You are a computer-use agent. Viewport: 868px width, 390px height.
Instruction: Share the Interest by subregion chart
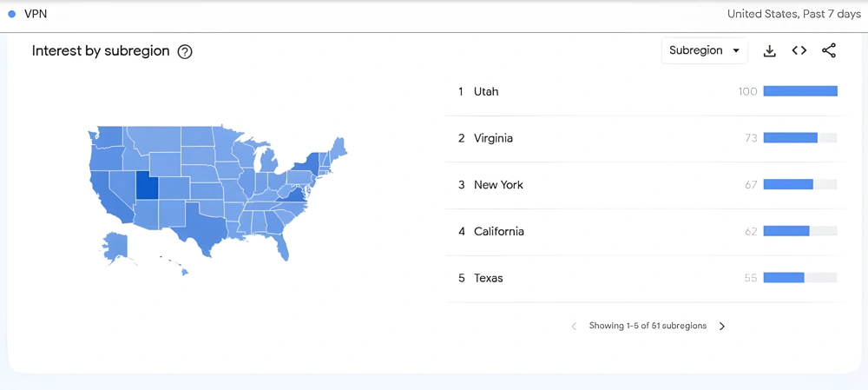pos(829,51)
